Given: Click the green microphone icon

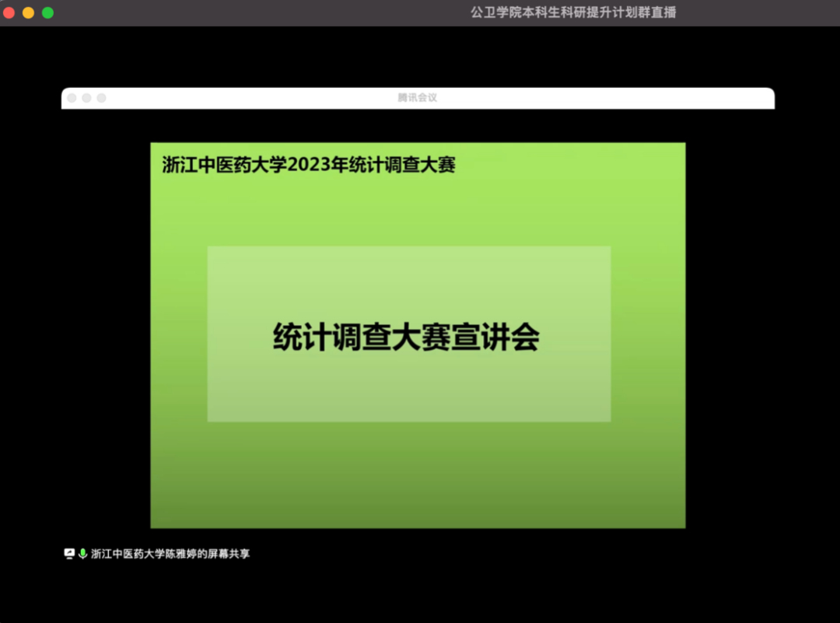Looking at the screenshot, I should [82, 554].
